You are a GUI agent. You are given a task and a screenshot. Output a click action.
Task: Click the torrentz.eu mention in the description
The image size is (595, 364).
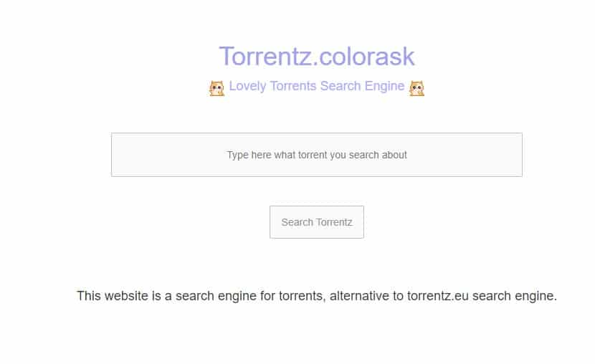438,296
